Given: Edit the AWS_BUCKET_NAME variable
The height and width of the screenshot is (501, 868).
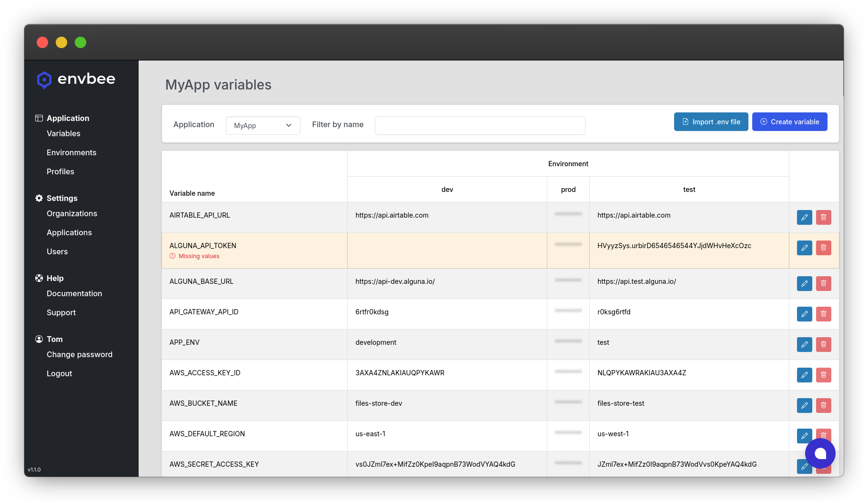Looking at the screenshot, I should [x=804, y=405].
